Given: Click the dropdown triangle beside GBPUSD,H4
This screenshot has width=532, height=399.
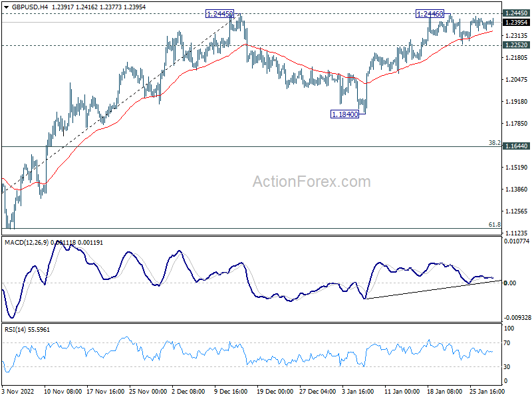Looking at the screenshot, I should point(6,7).
